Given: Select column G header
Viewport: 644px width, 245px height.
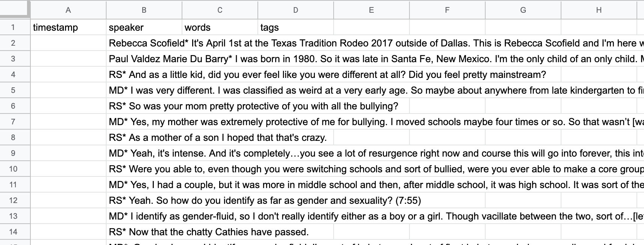Looking at the screenshot, I should 523,10.
